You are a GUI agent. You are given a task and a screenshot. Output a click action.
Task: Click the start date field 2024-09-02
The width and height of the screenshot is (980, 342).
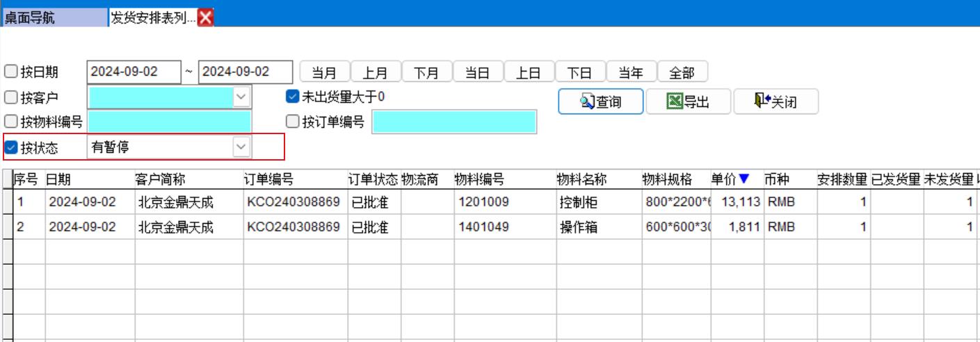click(133, 72)
